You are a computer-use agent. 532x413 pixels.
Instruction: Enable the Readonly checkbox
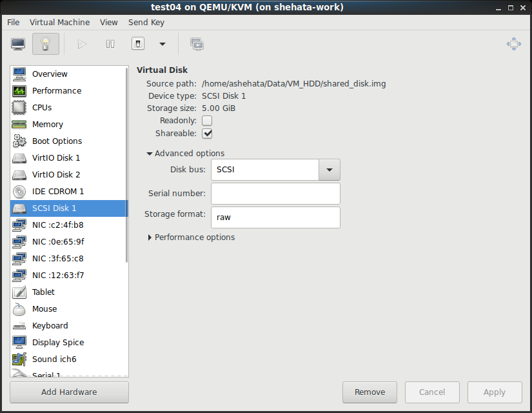pos(207,121)
